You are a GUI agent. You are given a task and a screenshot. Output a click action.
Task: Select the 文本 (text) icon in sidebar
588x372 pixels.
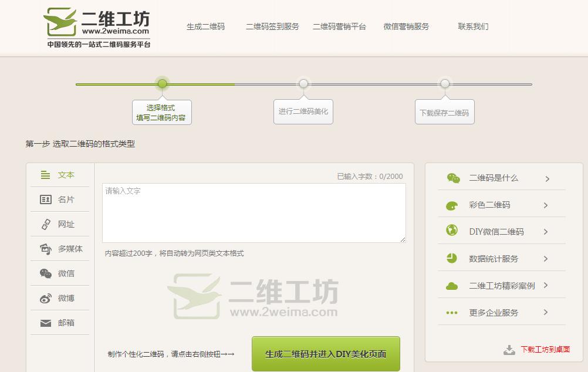(x=45, y=175)
